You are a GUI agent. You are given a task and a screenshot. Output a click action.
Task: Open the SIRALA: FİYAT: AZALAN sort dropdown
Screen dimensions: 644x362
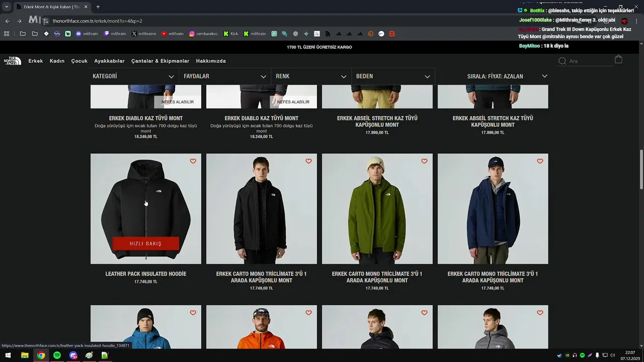tap(507, 76)
